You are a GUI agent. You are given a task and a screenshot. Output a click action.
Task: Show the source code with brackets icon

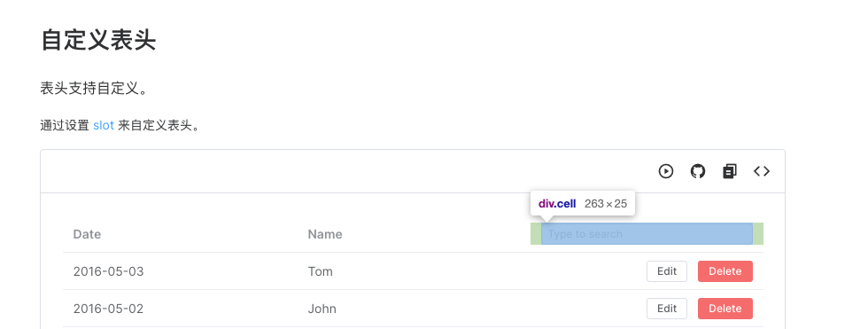(762, 172)
